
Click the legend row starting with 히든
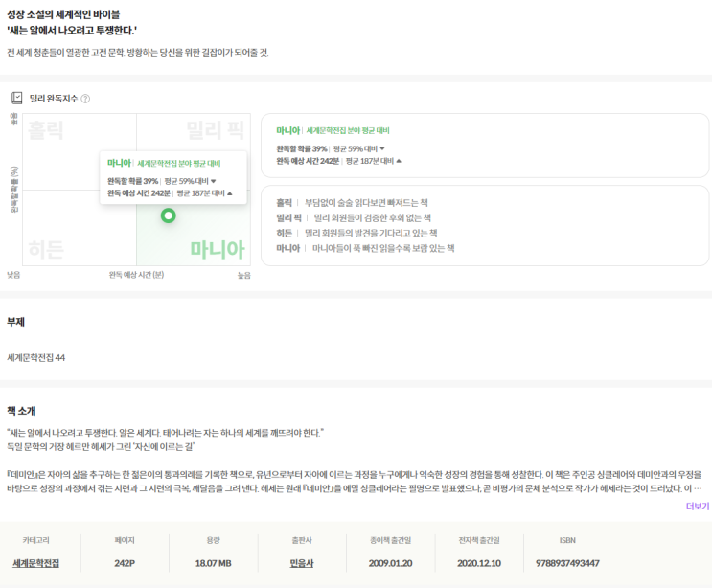point(356,233)
